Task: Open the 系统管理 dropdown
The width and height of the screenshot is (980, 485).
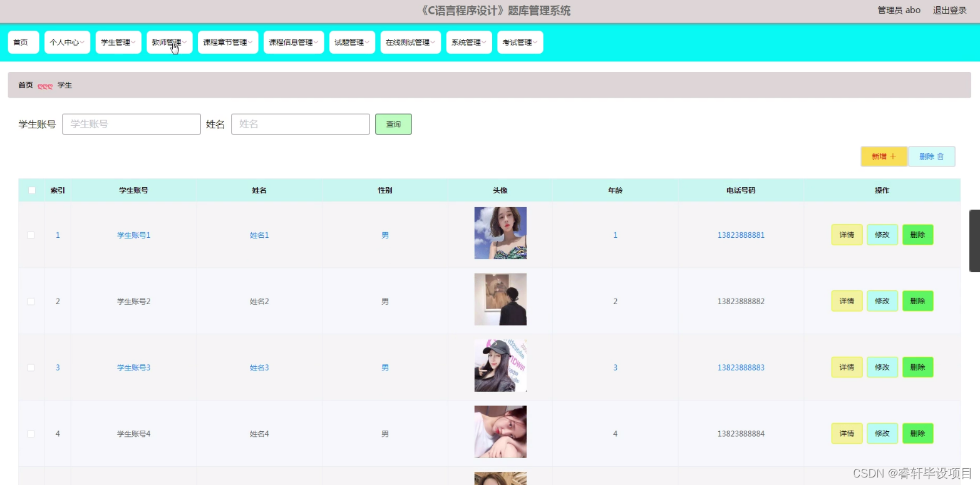Action: [468, 42]
